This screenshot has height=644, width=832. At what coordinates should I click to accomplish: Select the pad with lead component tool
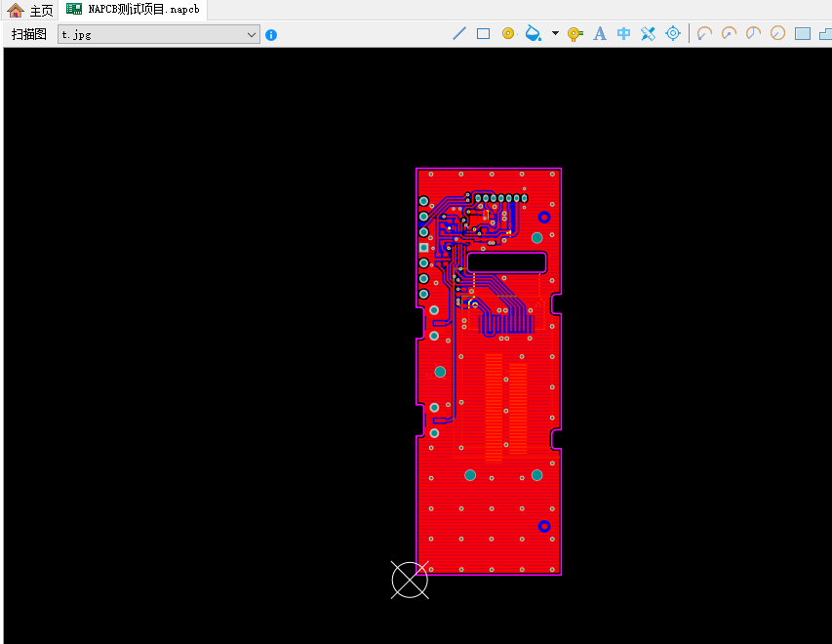coord(575,34)
